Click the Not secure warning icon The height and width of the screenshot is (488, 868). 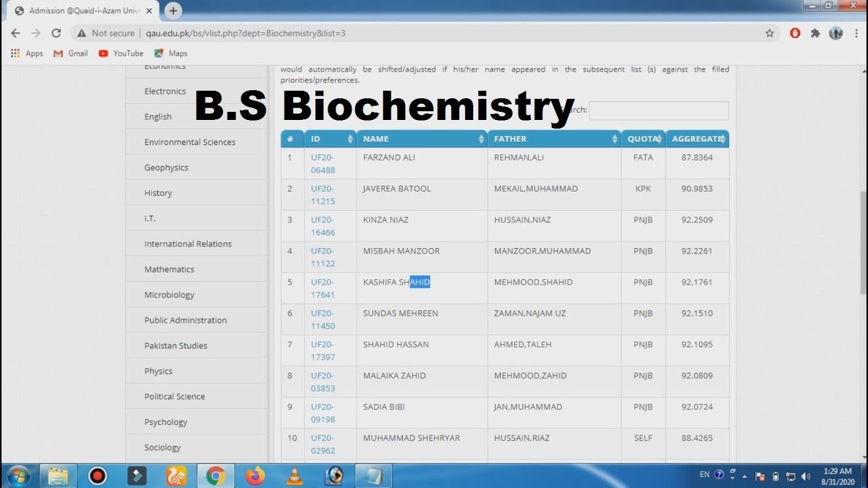click(x=81, y=33)
